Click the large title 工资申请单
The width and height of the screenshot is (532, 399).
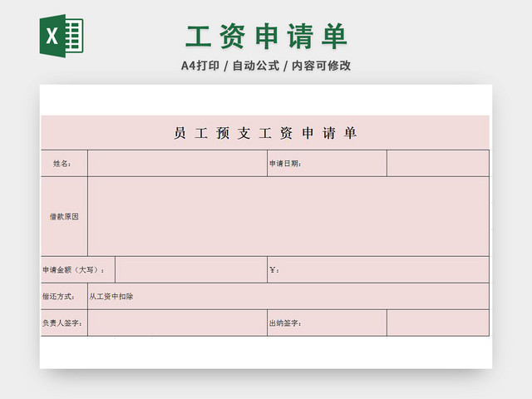[x=266, y=37]
